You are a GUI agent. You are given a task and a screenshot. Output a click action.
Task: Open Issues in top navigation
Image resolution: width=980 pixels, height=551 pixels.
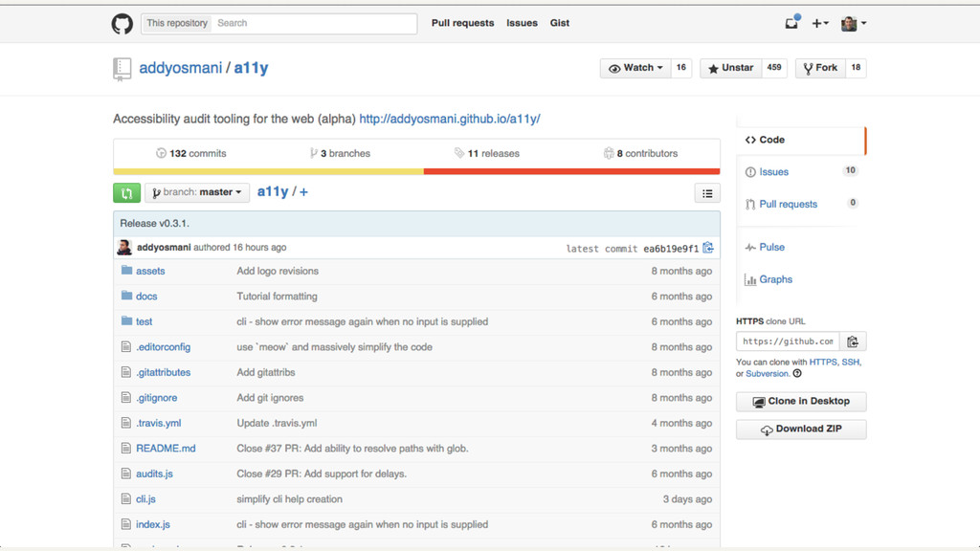[522, 23]
